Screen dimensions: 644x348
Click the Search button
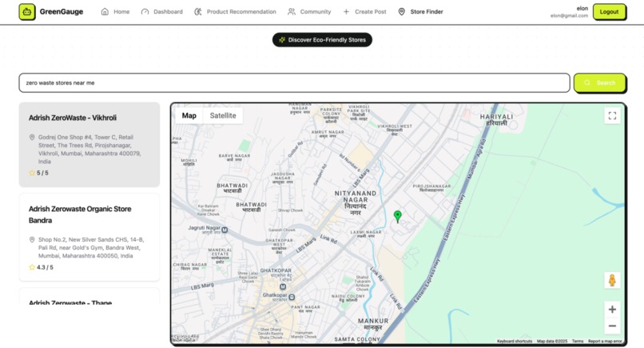(x=599, y=82)
